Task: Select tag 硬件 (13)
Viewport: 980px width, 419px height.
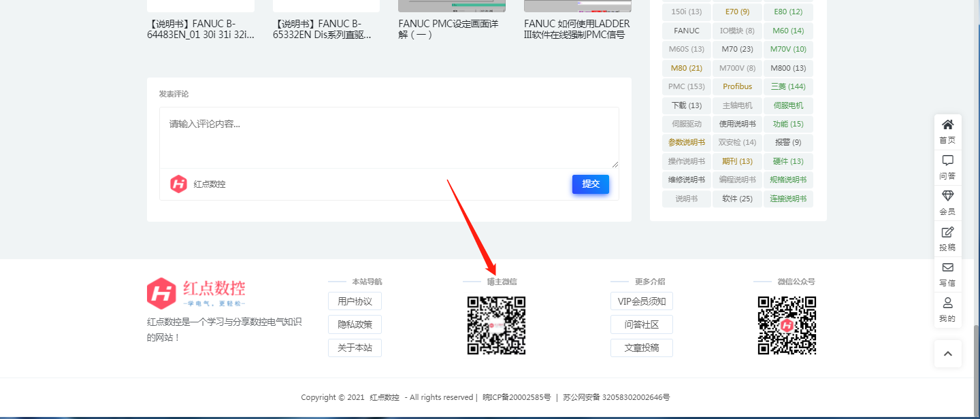Action: click(788, 161)
